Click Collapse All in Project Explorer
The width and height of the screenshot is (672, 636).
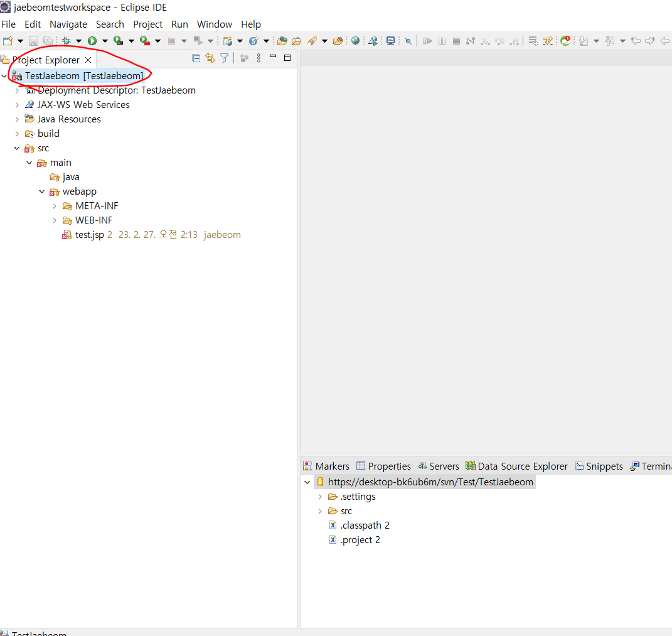point(196,58)
